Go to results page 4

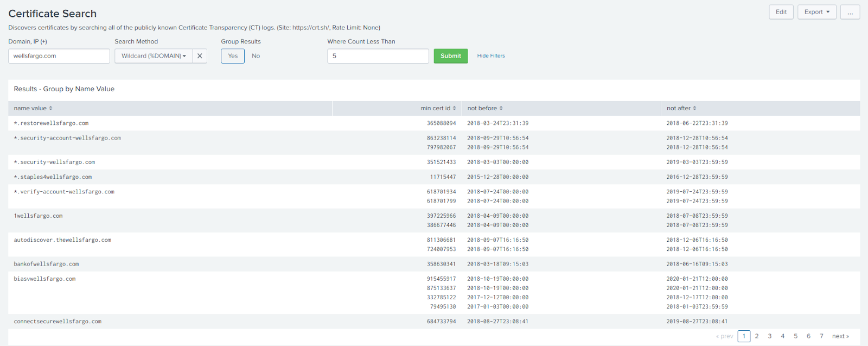(783, 336)
